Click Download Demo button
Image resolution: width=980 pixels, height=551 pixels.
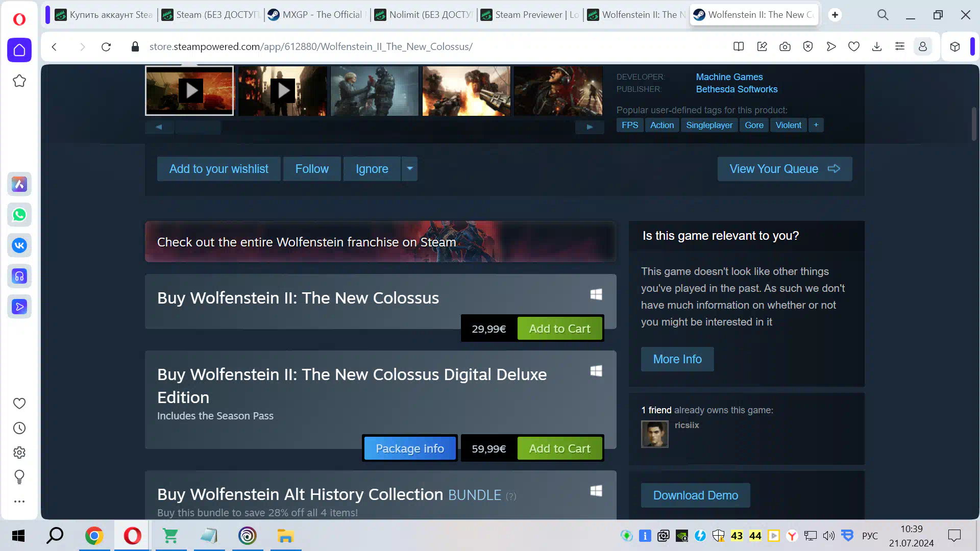[695, 495]
